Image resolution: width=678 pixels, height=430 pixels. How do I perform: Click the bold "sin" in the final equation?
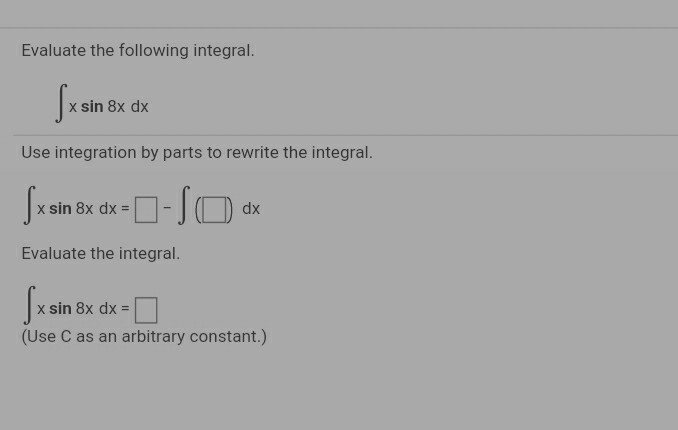(x=60, y=309)
